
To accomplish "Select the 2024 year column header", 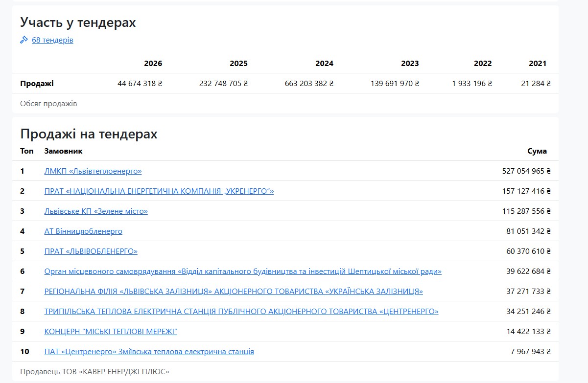I will click(x=324, y=64).
